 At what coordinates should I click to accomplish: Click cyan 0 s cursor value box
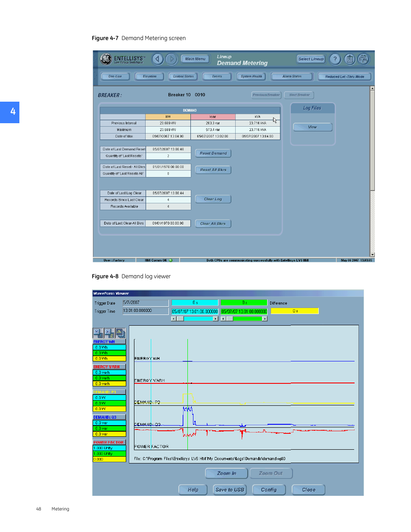coord(195,303)
